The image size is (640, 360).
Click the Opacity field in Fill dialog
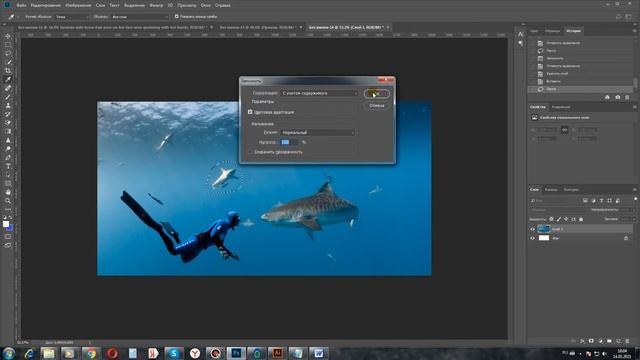pyautogui.click(x=289, y=142)
